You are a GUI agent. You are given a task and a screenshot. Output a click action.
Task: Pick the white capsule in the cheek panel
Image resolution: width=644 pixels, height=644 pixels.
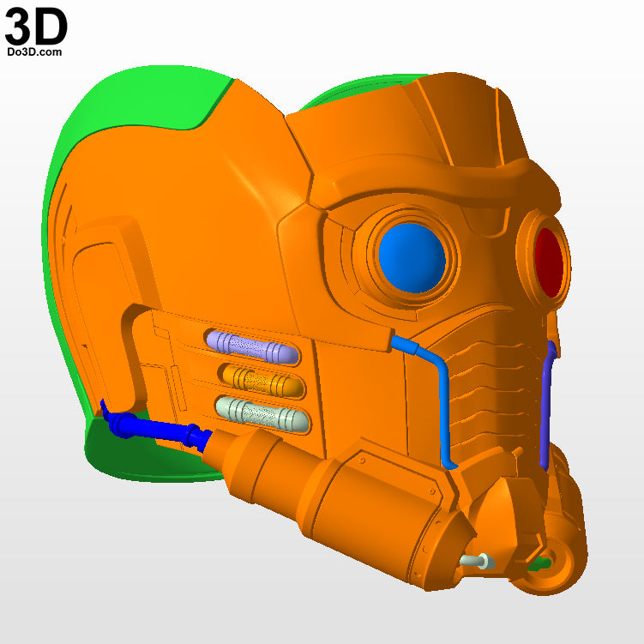click(x=262, y=414)
